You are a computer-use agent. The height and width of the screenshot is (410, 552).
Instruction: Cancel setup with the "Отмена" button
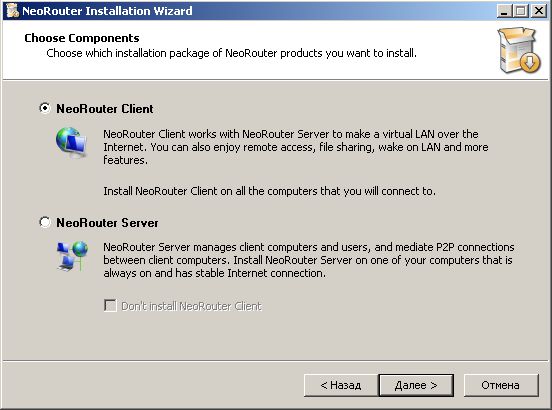(501, 385)
